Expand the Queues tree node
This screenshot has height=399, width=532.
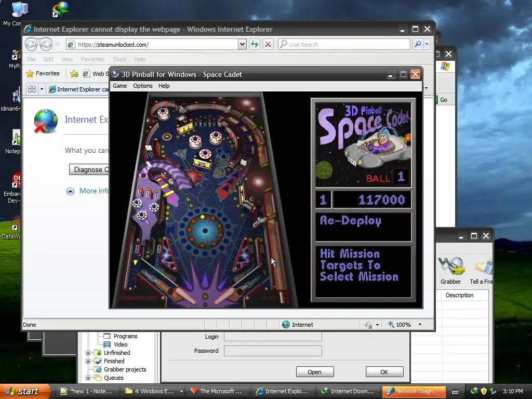[88, 378]
